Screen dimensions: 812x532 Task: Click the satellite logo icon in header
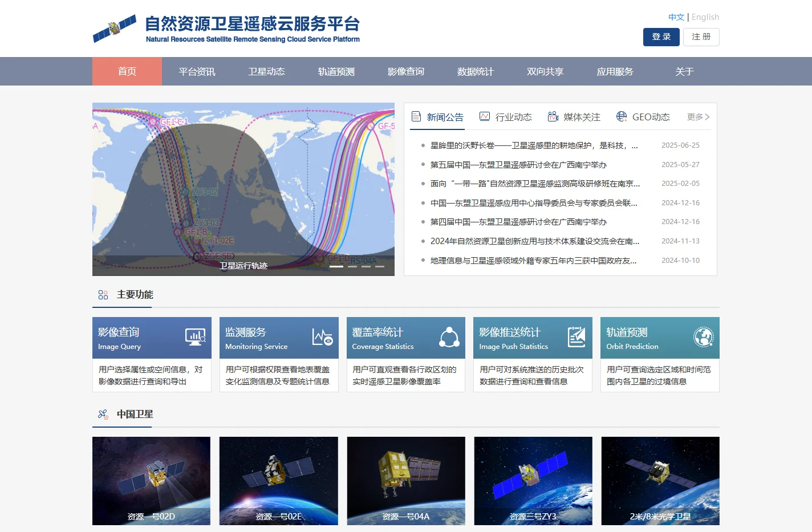tap(115, 29)
